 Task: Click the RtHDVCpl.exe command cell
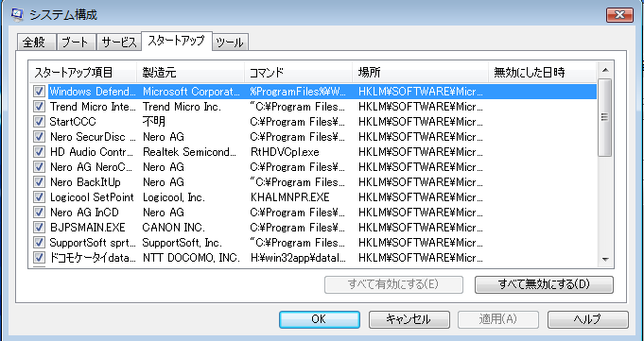(285, 152)
